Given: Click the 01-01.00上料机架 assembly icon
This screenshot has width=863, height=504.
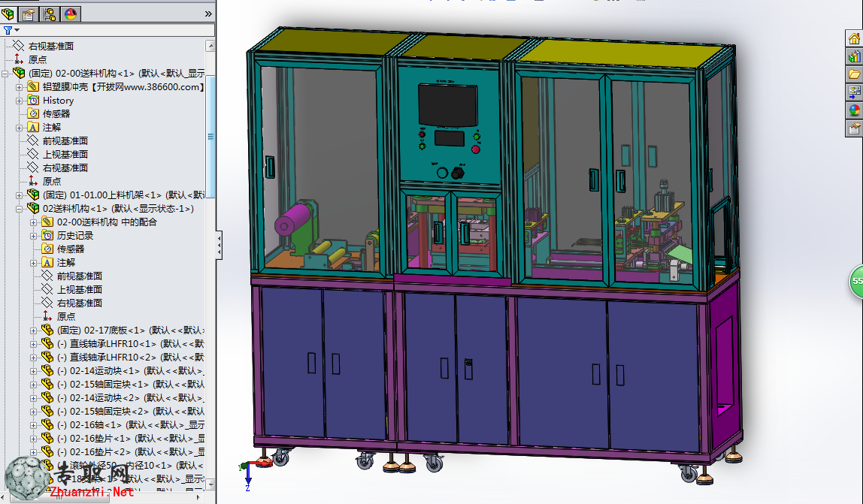Looking at the screenshot, I should [x=33, y=195].
